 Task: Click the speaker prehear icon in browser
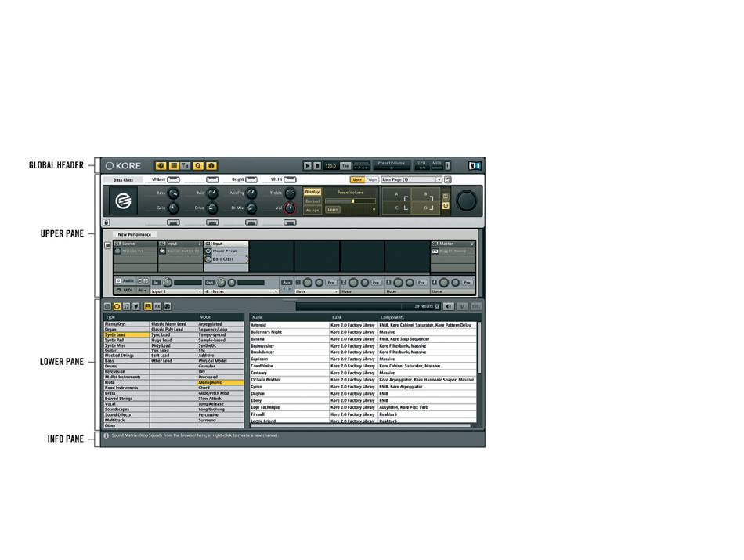(x=449, y=306)
